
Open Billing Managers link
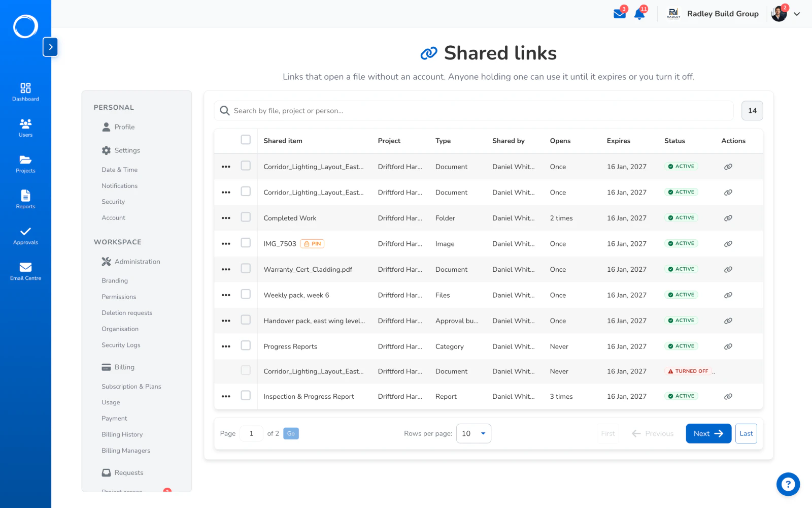pyautogui.click(x=126, y=451)
